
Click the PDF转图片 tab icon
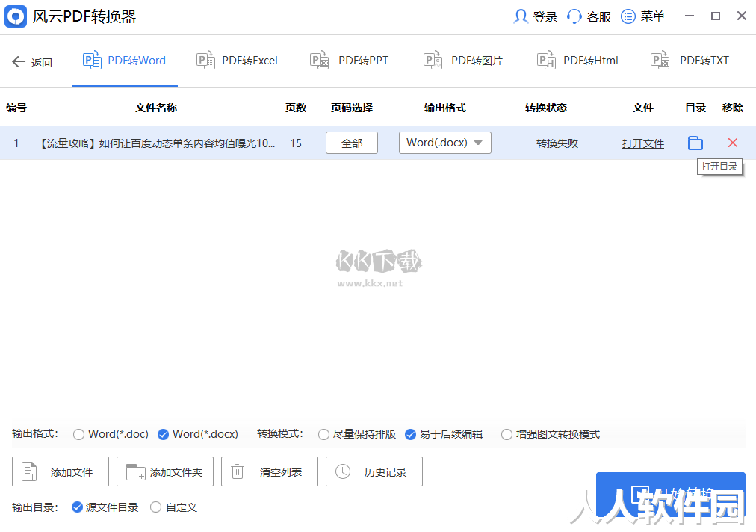433,61
